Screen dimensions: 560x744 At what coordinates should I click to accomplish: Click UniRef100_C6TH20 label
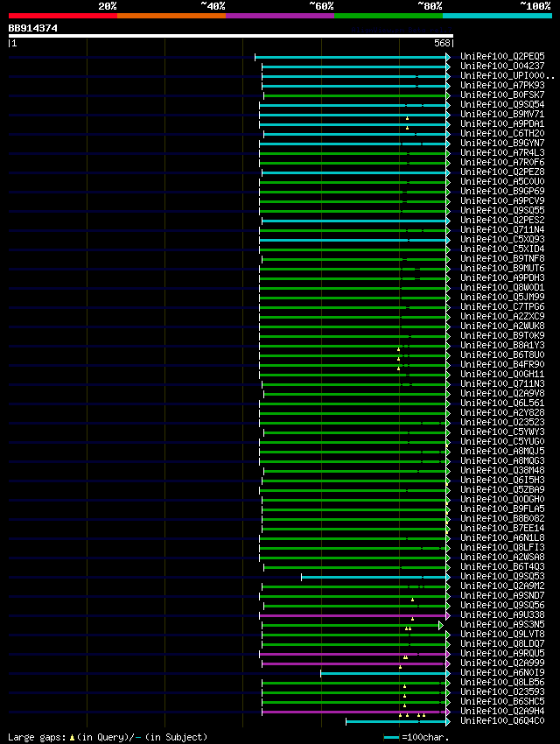[x=502, y=133]
